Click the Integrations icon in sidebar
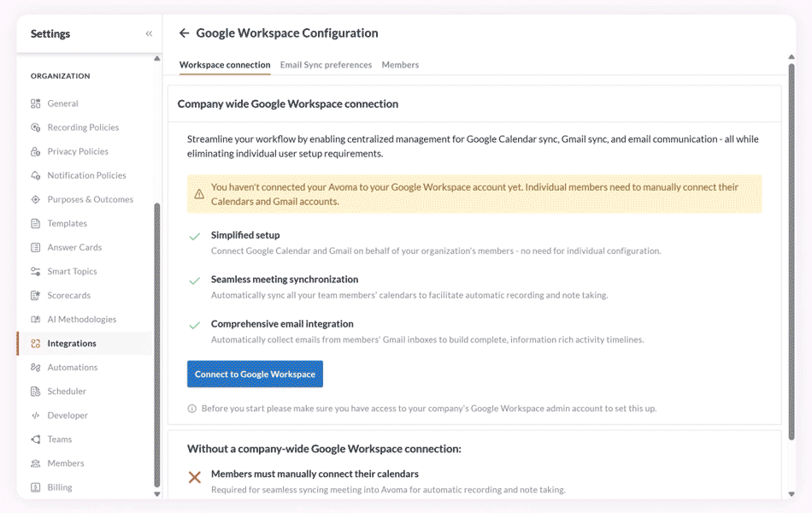This screenshot has height=513, width=812. tap(35, 344)
